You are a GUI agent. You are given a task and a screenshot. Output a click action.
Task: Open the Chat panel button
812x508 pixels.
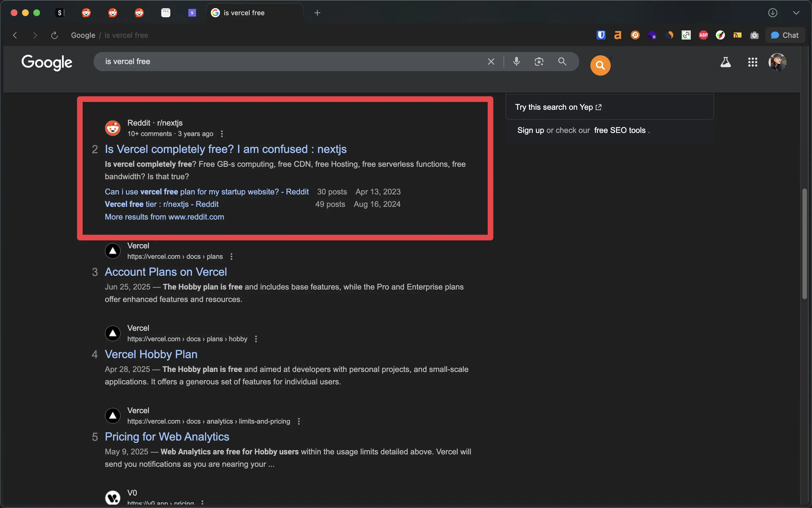click(784, 35)
